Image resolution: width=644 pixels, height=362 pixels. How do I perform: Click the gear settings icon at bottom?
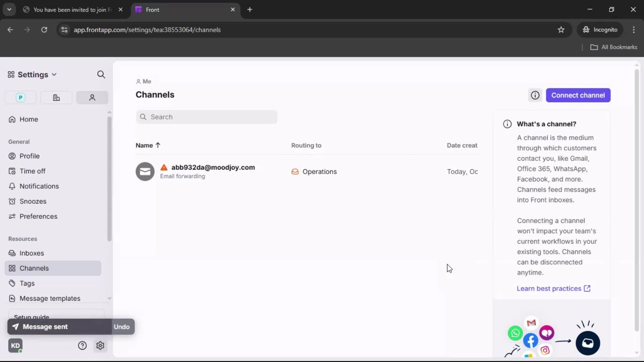click(x=100, y=346)
